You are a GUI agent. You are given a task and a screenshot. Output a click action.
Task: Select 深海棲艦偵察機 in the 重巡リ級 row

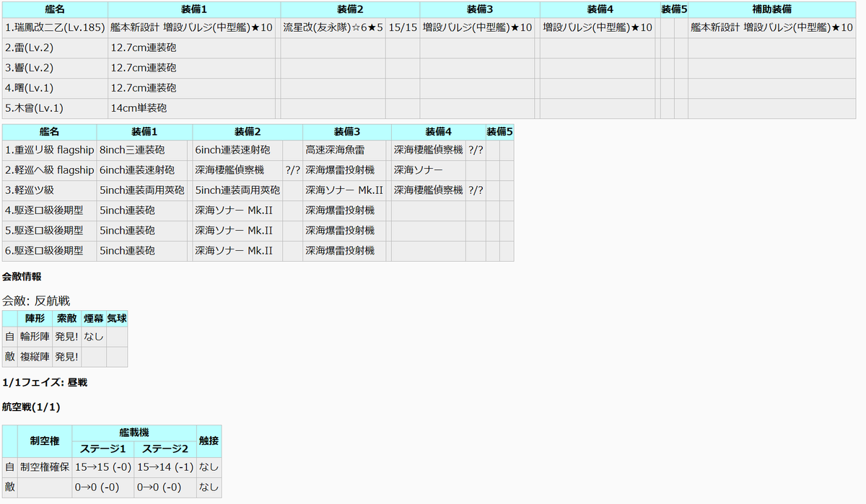[x=428, y=151]
